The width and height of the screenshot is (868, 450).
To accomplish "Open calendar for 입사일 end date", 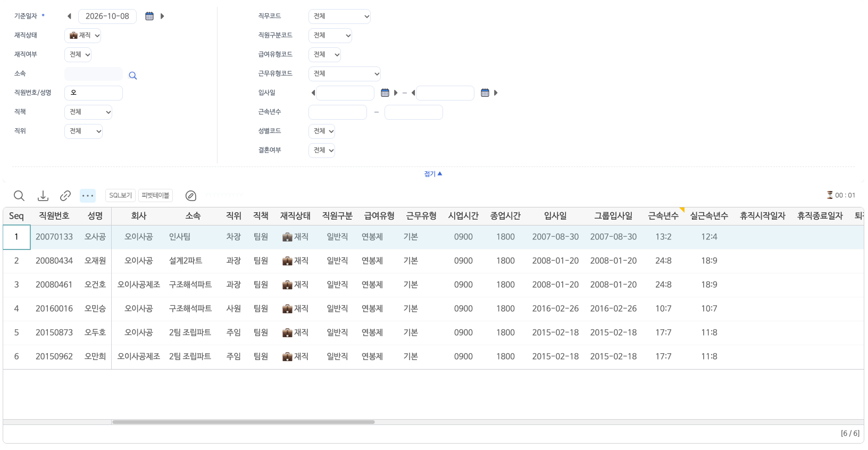I will tap(485, 93).
